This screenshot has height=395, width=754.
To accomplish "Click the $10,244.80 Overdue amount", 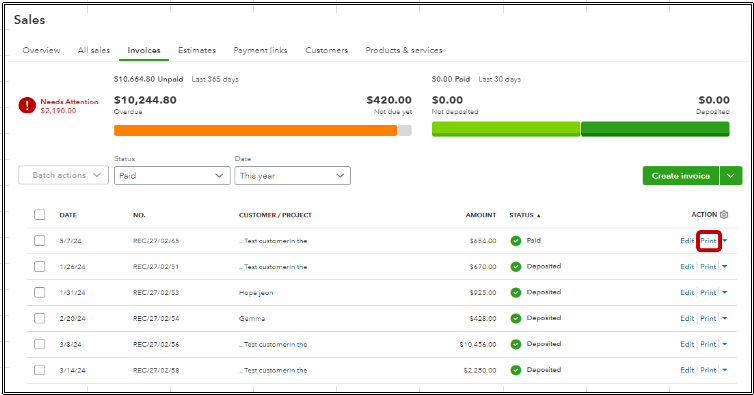I will (145, 100).
